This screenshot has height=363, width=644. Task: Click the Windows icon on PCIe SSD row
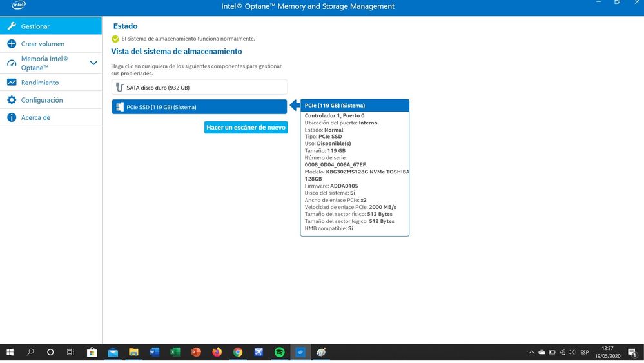point(119,107)
